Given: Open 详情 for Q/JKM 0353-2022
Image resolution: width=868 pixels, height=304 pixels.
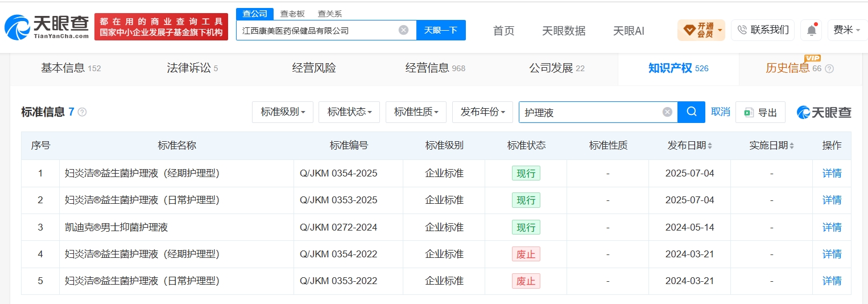Looking at the screenshot, I should [832, 281].
